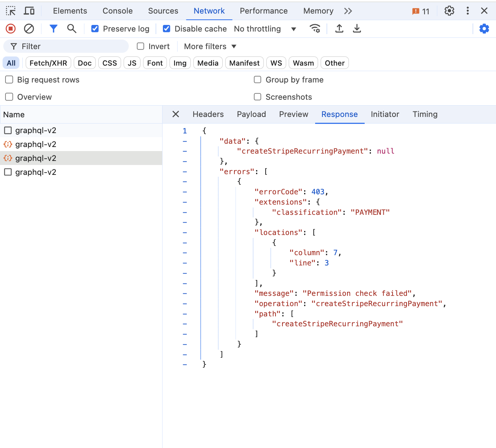Screen dimensions: 496x448
Task: Click the "PAYMENT" classification value
Action: pos(370,212)
